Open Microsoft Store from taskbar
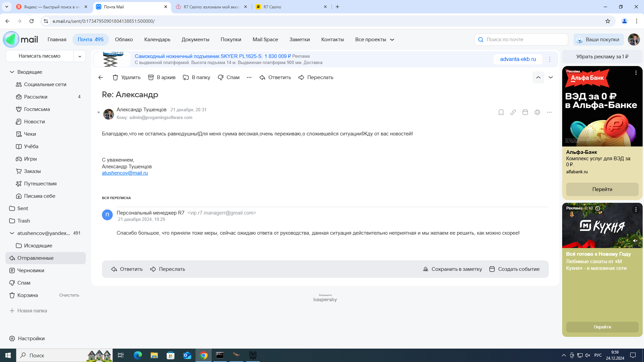The height and width of the screenshot is (362, 644). (171, 355)
